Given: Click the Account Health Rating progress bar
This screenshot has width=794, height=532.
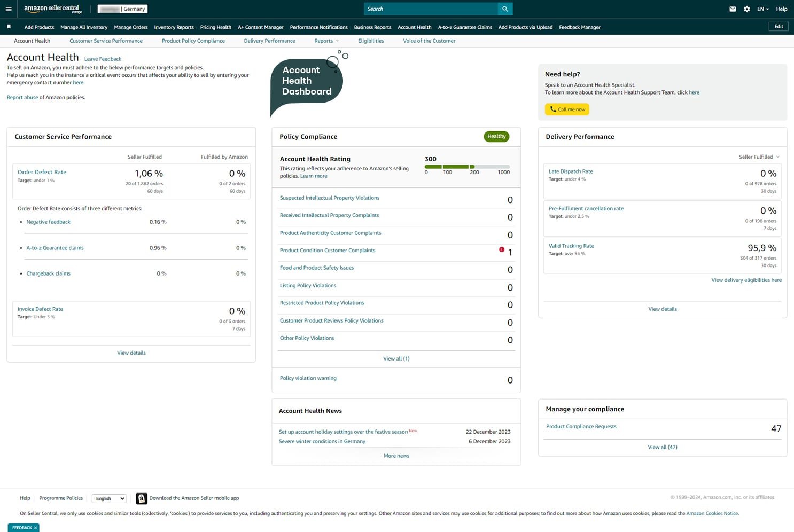Looking at the screenshot, I should [466, 167].
